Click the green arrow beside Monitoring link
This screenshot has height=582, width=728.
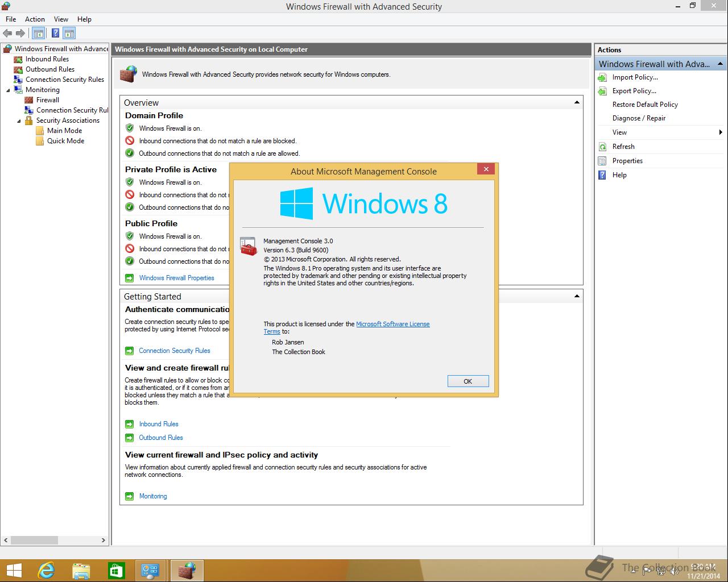(129, 496)
